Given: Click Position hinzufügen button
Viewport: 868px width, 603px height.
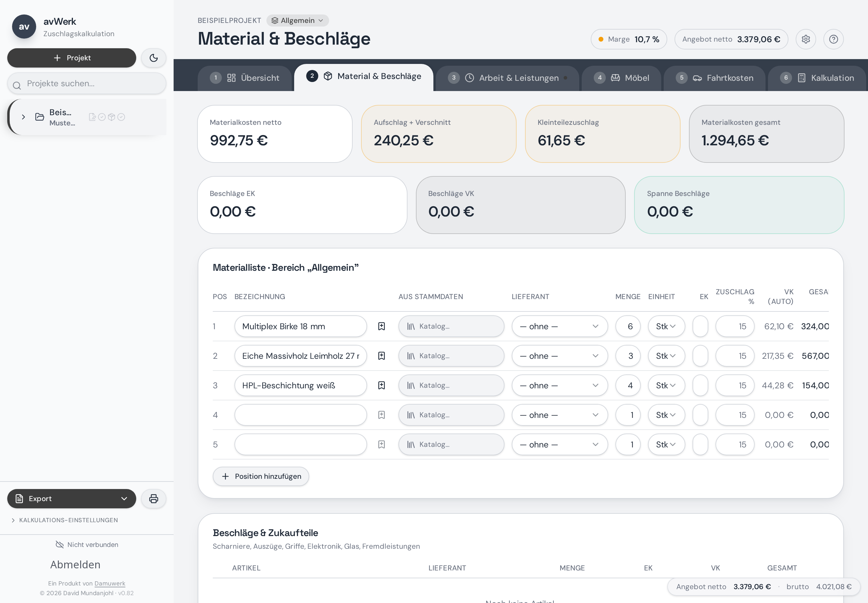Looking at the screenshot, I should pos(261,476).
